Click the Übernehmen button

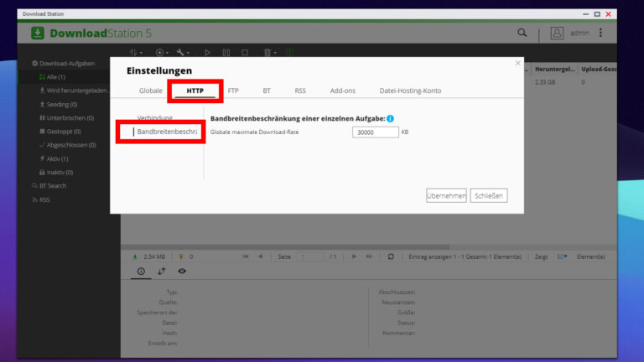click(x=446, y=196)
